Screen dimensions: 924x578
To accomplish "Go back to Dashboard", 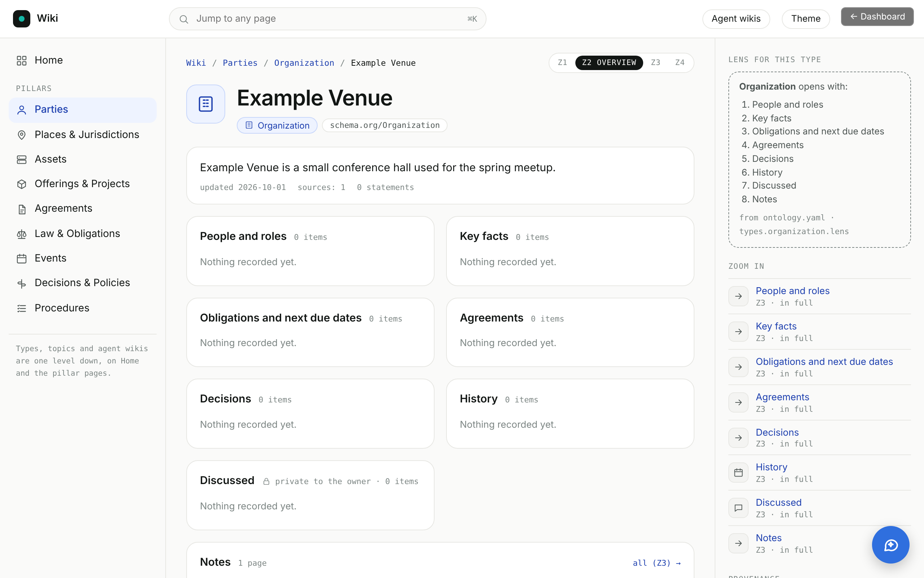I will (x=877, y=17).
